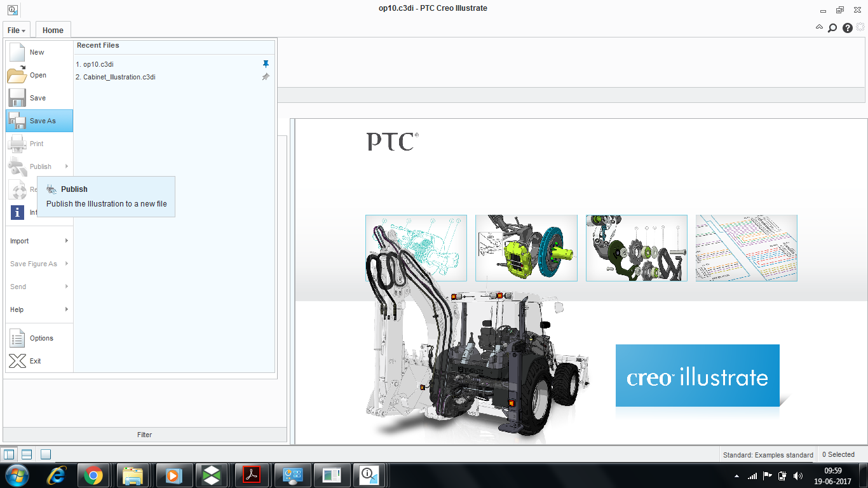Choose Open in the File menu
868x488 pixels.
pyautogui.click(x=39, y=75)
